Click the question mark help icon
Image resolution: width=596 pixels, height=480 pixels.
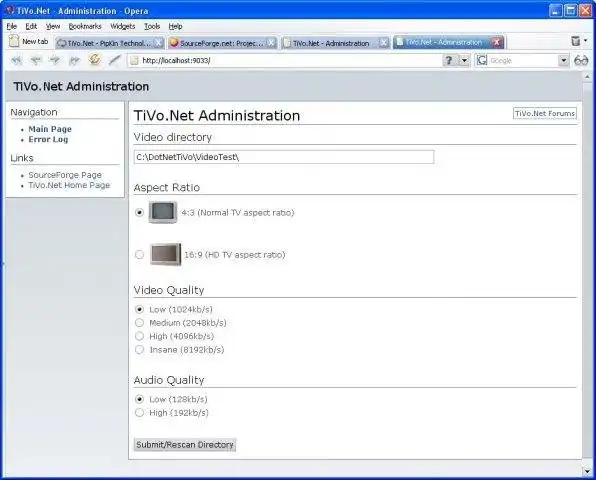[x=449, y=60]
